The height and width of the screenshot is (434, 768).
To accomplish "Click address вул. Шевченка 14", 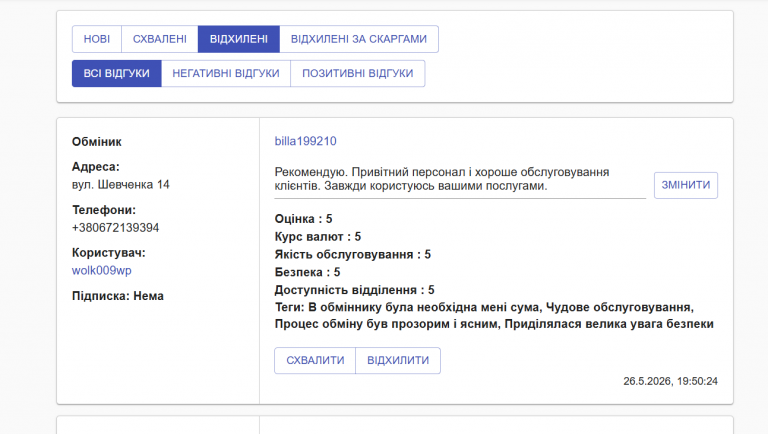I will coord(120,185).
